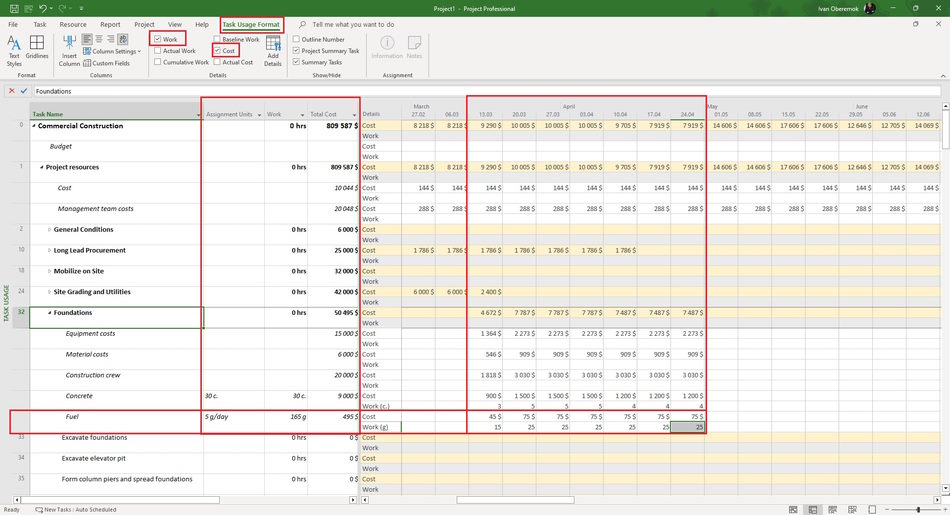Enable the Actual Work checkbox
This screenshot has height=515, width=950.
tap(158, 51)
